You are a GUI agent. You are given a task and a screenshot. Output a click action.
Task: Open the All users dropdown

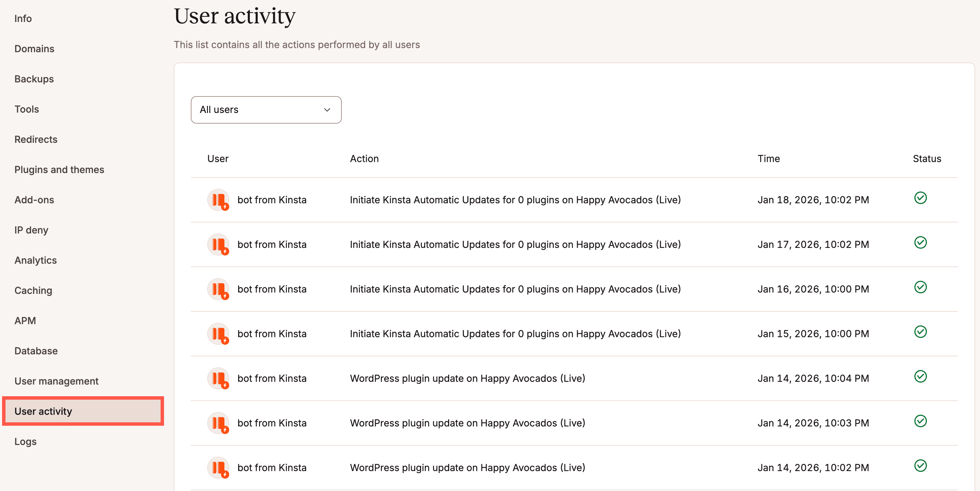click(x=266, y=110)
